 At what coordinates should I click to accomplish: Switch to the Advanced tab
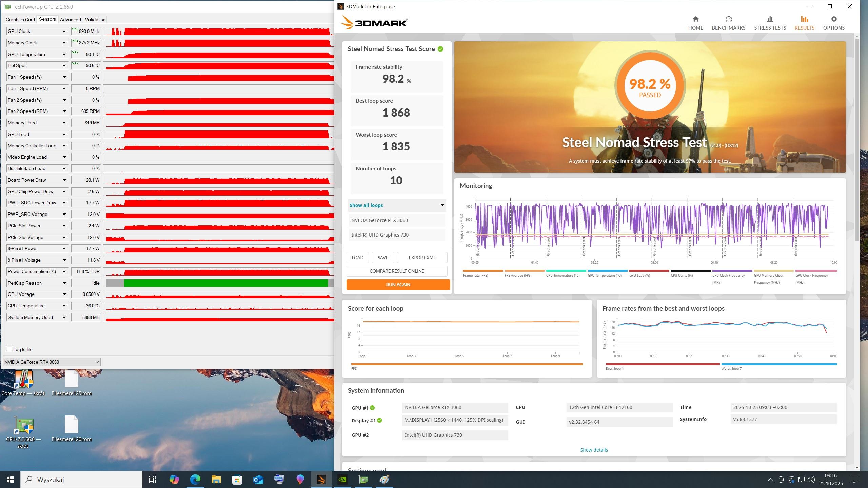70,20
